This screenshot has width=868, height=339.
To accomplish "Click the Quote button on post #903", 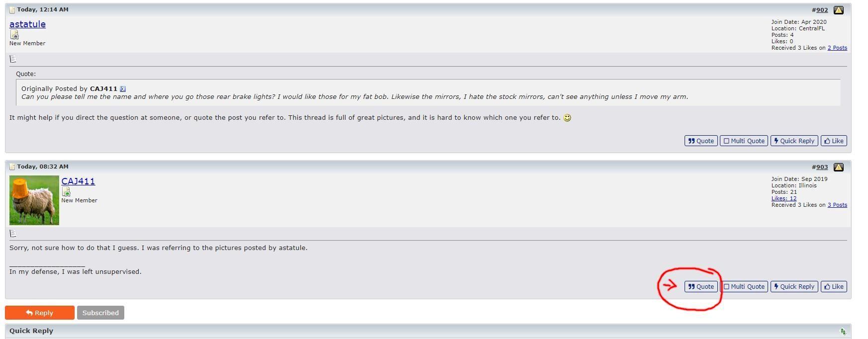I will pos(701,287).
